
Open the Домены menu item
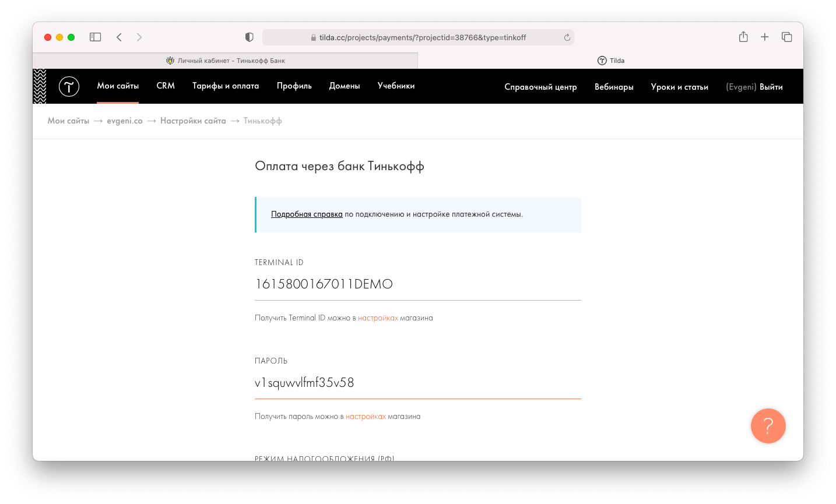tap(345, 86)
